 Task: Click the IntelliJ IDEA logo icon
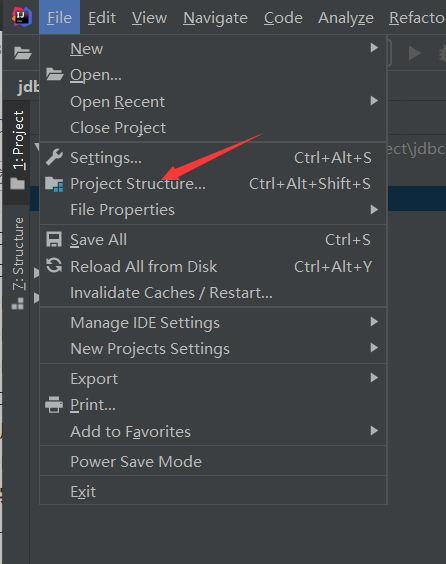(22, 17)
